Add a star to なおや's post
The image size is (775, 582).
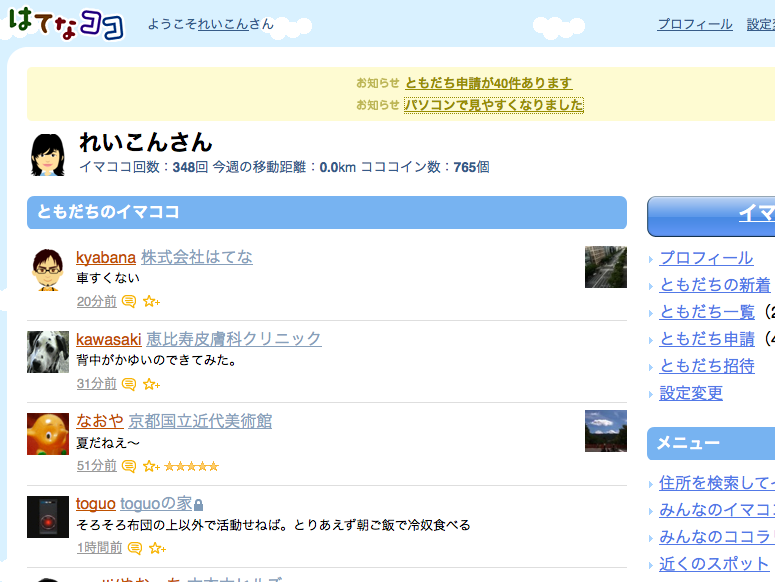click(x=151, y=466)
